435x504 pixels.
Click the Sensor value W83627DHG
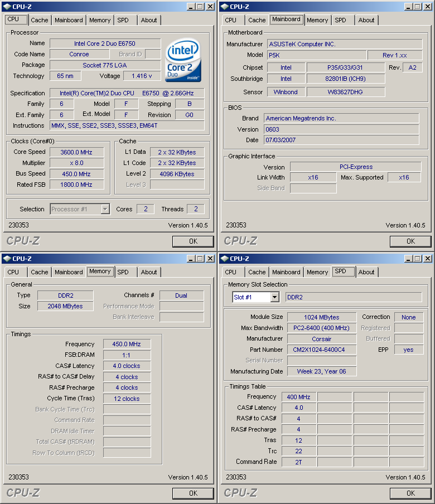(346, 92)
